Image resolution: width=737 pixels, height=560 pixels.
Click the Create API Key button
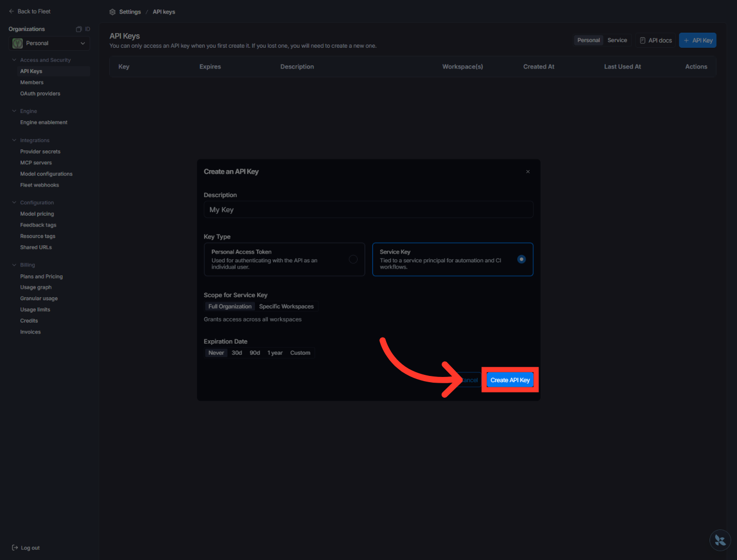[510, 380]
